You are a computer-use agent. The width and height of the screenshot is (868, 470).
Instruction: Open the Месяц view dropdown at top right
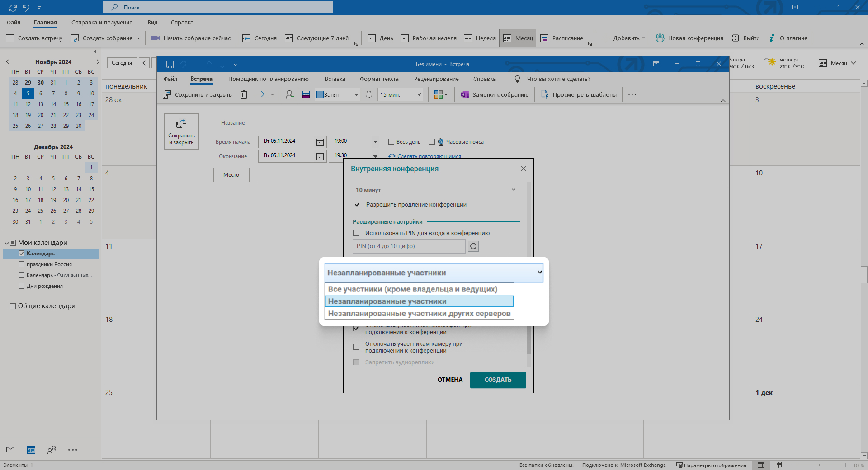[x=837, y=63]
